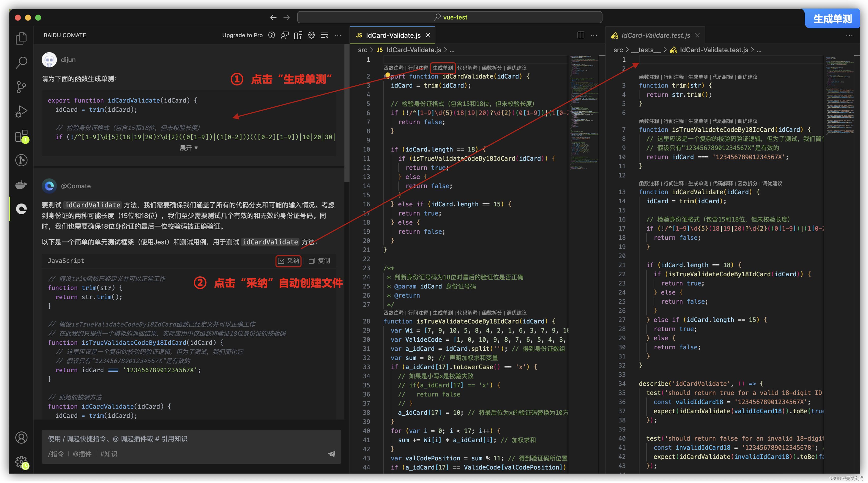Click the vue-test command center search box
This screenshot has height=483, width=868.
pyautogui.click(x=450, y=17)
